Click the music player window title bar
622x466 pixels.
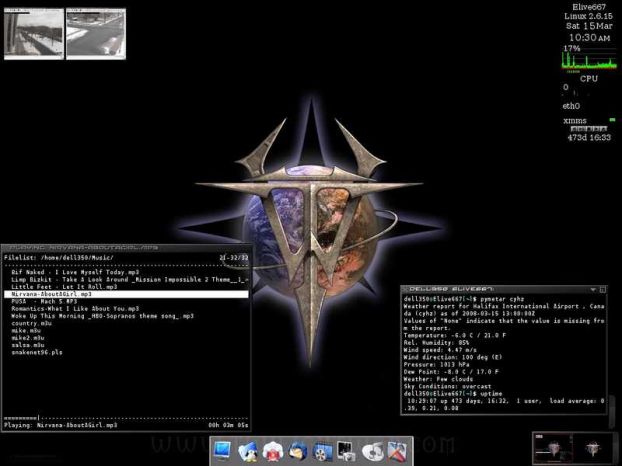click(x=126, y=247)
